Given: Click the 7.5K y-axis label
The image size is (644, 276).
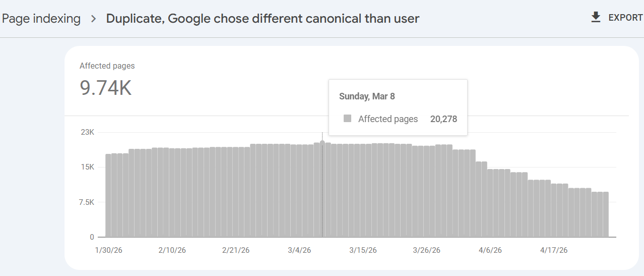Looking at the screenshot, I should (86, 202).
